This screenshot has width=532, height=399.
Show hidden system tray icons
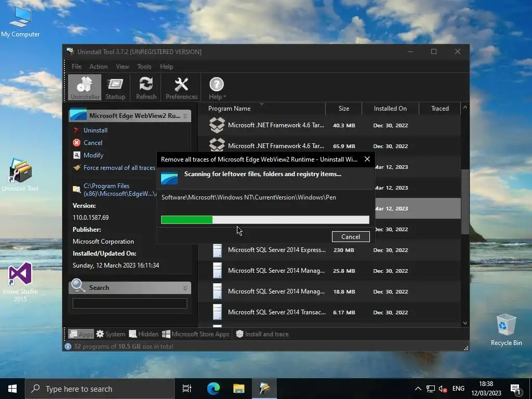point(418,389)
